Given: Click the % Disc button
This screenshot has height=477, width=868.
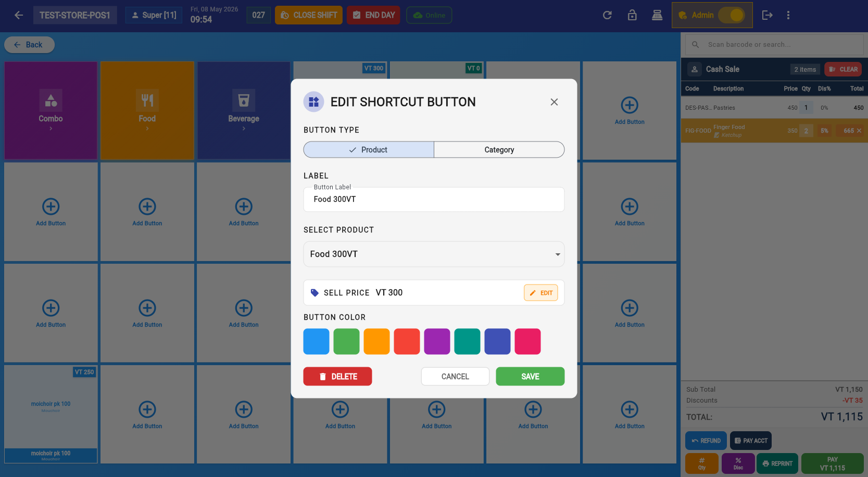Looking at the screenshot, I should point(738,463).
